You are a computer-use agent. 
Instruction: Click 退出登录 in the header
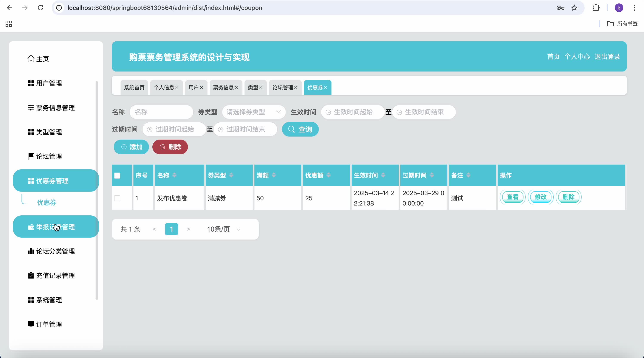[x=607, y=56]
